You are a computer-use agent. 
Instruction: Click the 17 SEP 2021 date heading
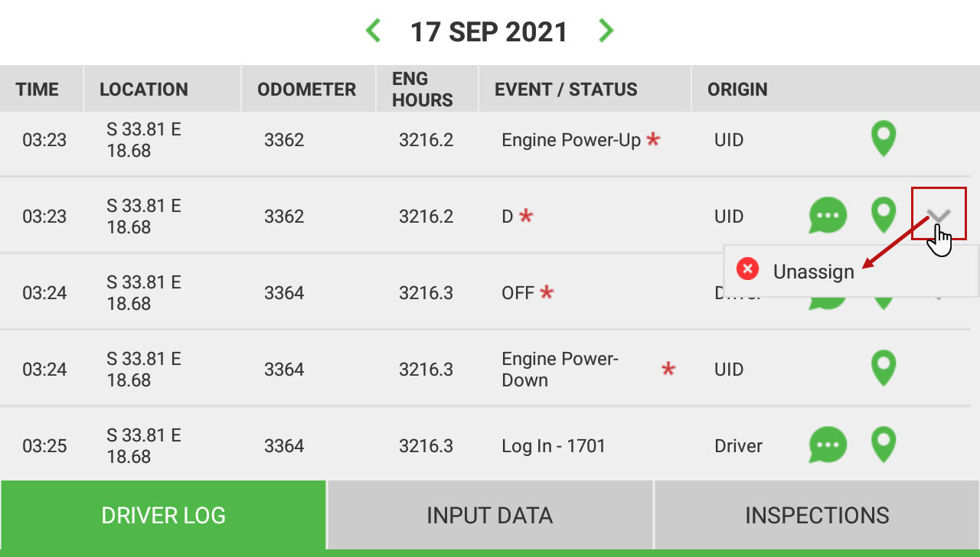coord(489,31)
